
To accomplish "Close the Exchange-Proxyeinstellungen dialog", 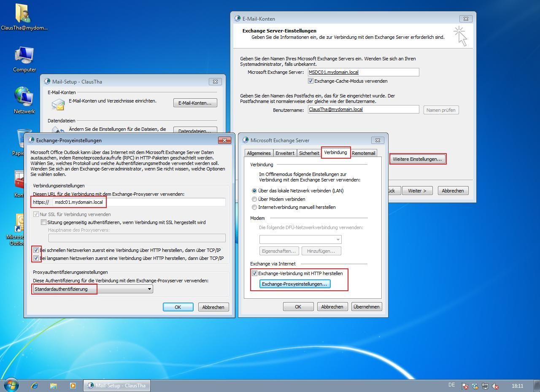I will point(224,140).
